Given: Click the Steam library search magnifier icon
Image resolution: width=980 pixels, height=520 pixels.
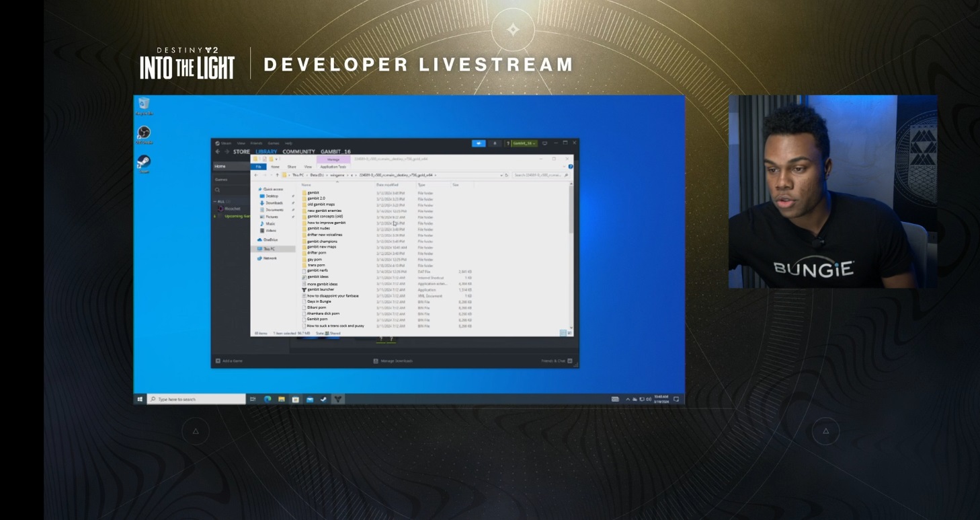Looking at the screenshot, I should [x=218, y=190].
